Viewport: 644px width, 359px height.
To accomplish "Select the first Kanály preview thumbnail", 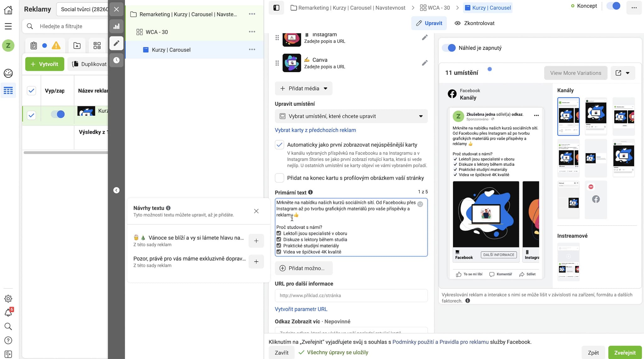I will pos(568,117).
